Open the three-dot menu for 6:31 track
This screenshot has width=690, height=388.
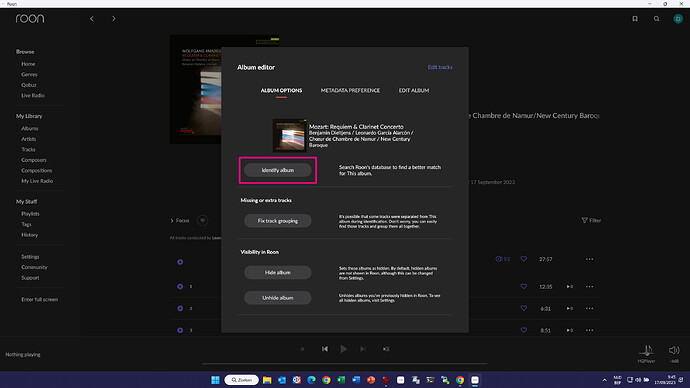pyautogui.click(x=589, y=308)
